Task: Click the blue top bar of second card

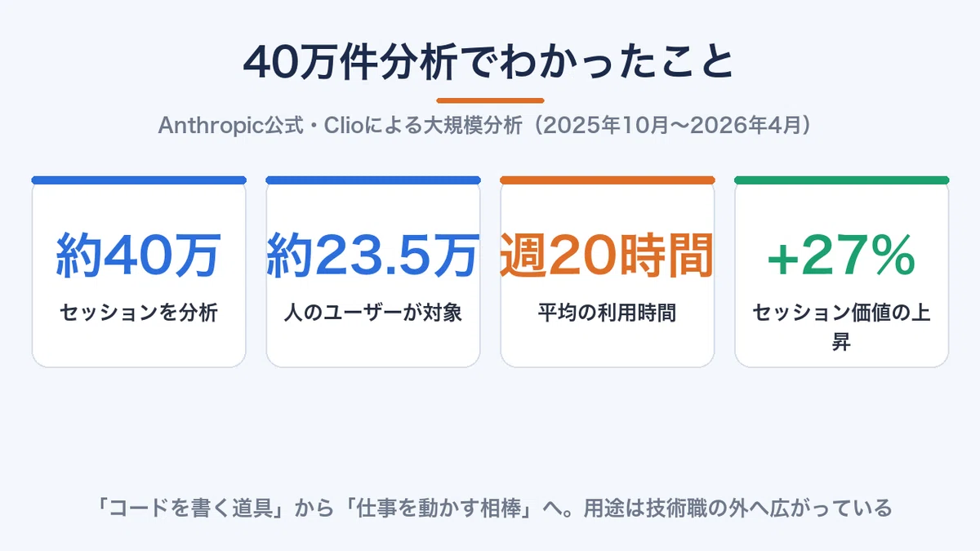Action: pyautogui.click(x=373, y=180)
